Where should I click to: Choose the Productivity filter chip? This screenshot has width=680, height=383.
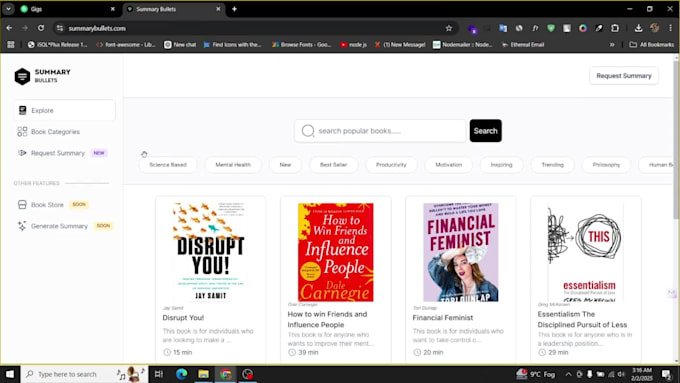[391, 165]
